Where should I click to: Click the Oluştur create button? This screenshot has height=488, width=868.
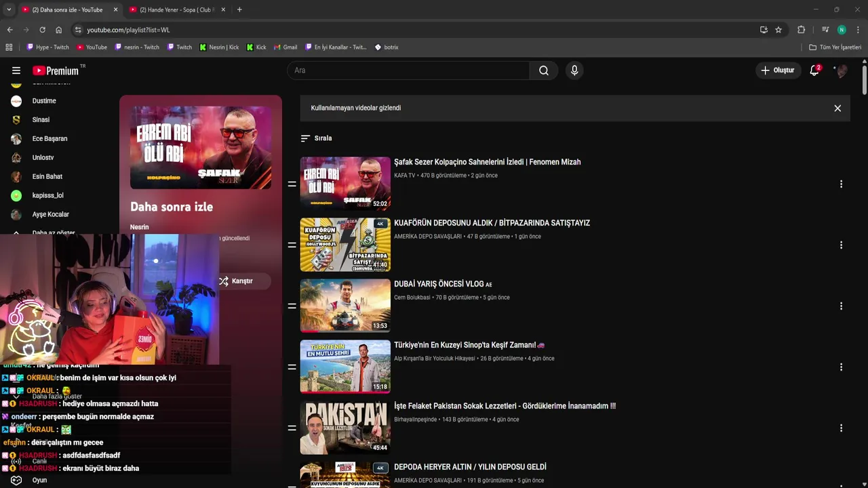[778, 70]
